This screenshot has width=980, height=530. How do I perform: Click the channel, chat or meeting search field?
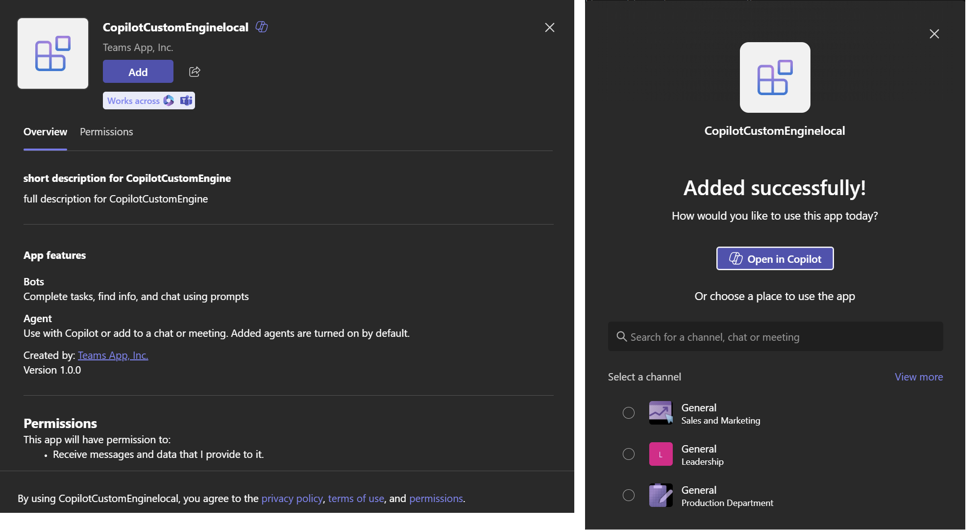coord(775,336)
